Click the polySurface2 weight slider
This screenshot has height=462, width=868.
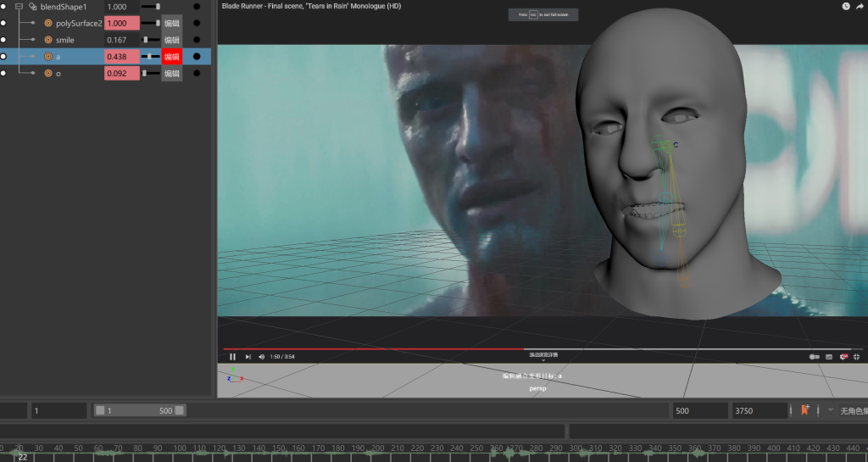(151, 23)
